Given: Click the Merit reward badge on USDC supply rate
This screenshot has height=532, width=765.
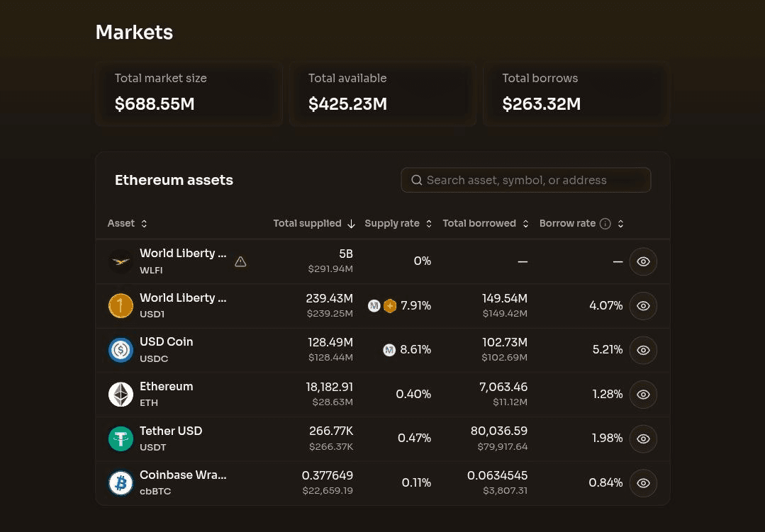Looking at the screenshot, I should pos(389,350).
